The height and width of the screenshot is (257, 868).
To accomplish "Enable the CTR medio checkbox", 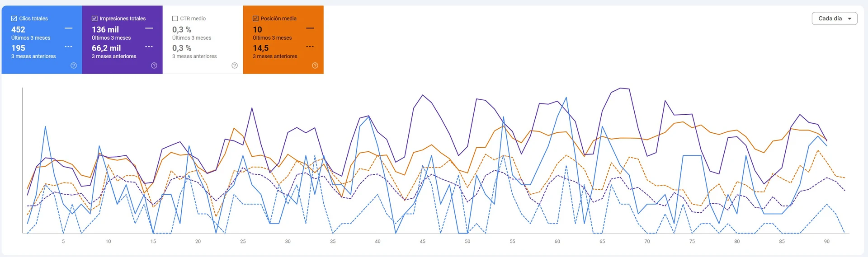I will [175, 19].
